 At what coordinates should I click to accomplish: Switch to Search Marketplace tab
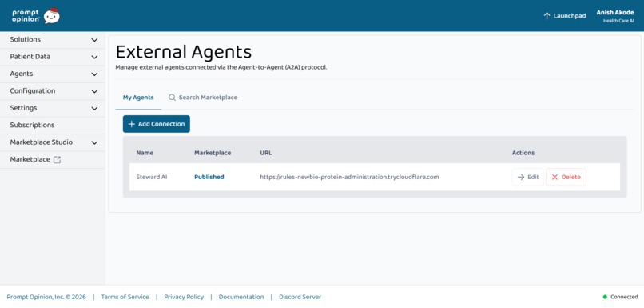(x=203, y=98)
